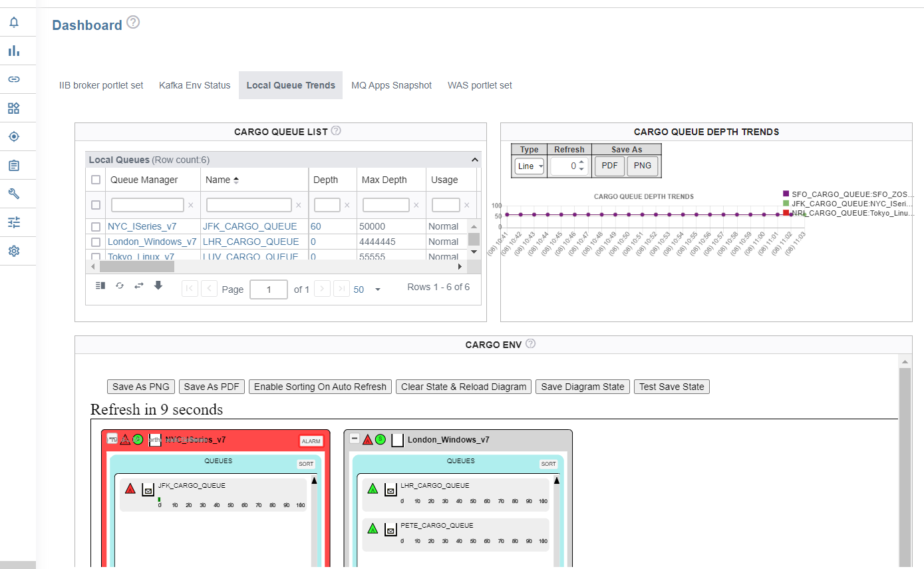Click the wrench tool icon in sidebar
The image size is (924, 569).
tap(14, 193)
